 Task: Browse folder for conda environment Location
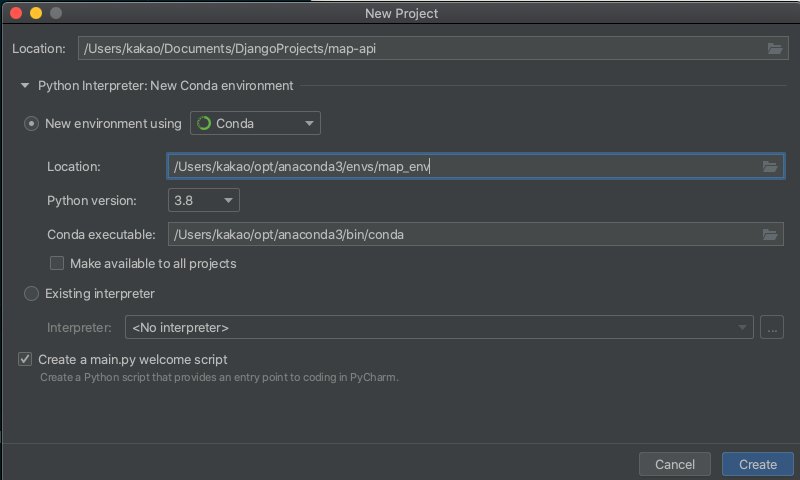(x=769, y=166)
